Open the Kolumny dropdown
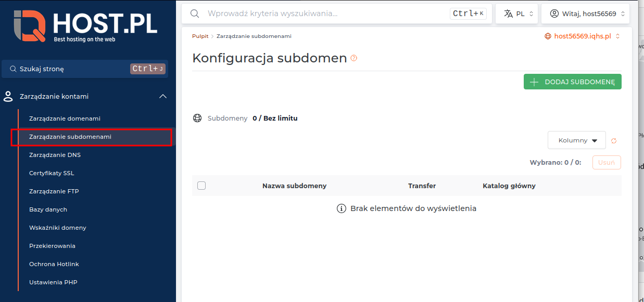644x302 pixels. [576, 140]
